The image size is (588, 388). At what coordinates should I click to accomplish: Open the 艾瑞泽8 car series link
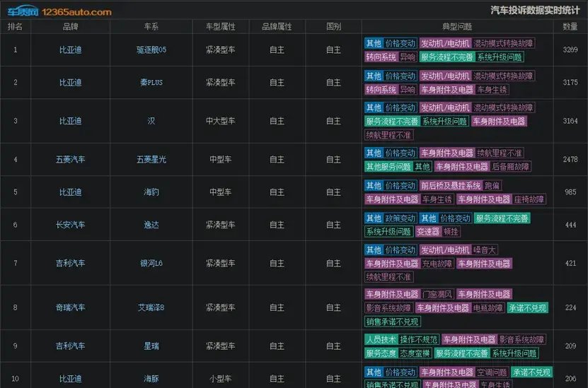click(x=151, y=307)
